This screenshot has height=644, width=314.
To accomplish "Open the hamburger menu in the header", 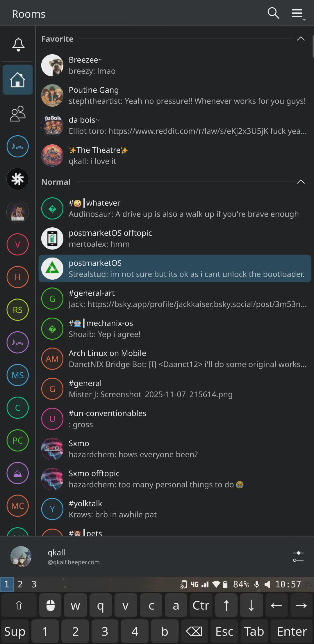I will tap(297, 13).
